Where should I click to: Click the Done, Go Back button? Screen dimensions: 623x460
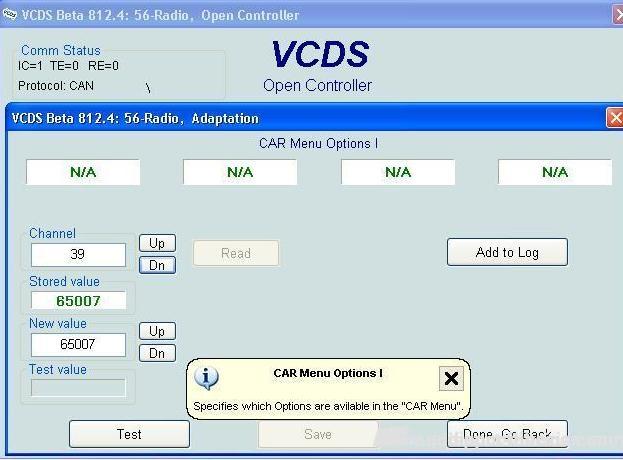pyautogui.click(x=507, y=434)
